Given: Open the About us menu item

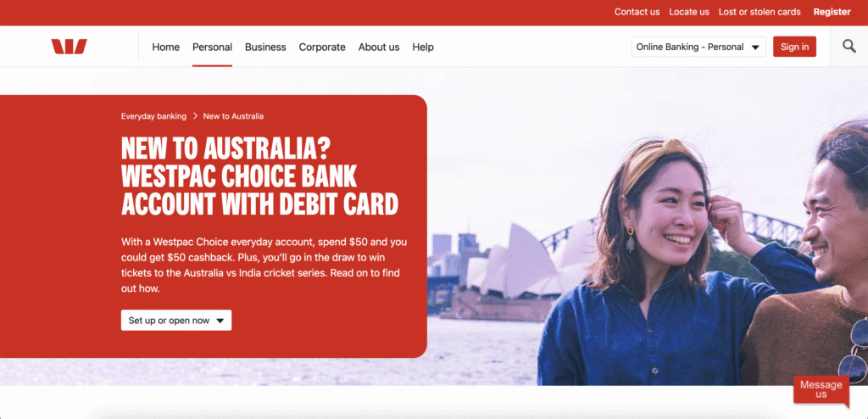Looking at the screenshot, I should click(379, 47).
